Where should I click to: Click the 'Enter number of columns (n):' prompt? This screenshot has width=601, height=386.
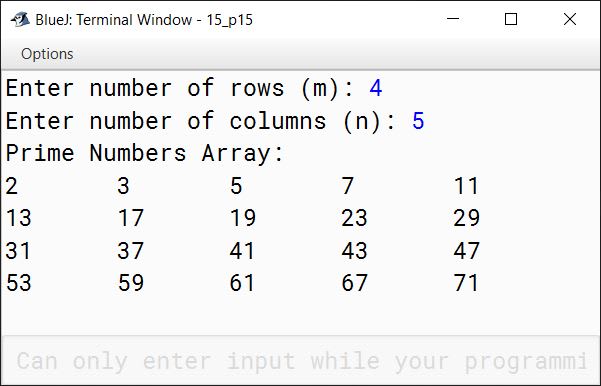pos(201,121)
